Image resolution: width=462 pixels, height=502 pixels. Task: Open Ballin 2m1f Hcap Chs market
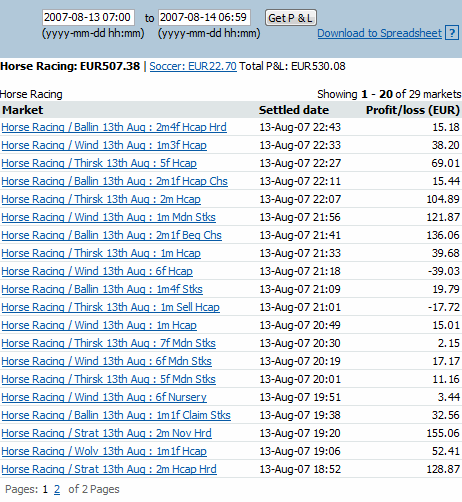[114, 181]
